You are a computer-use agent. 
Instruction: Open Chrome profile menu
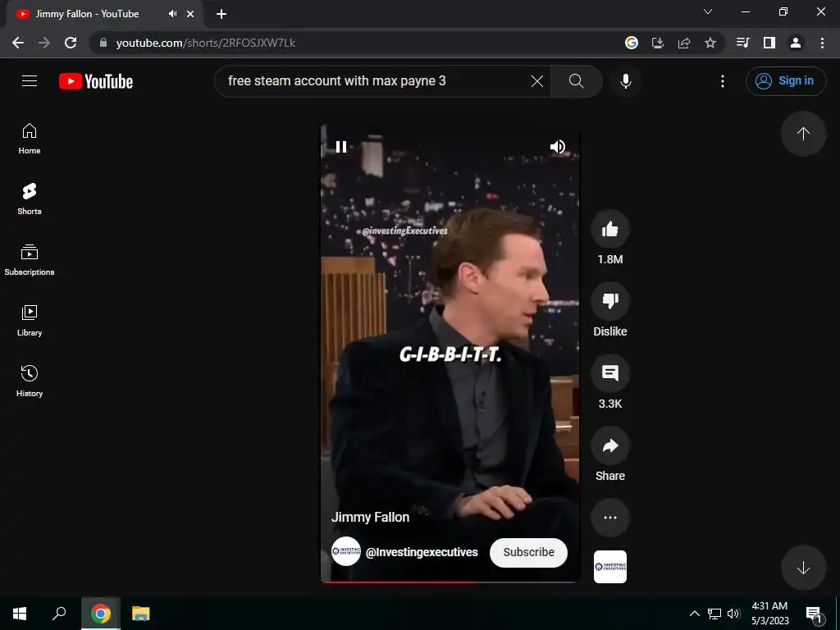click(796, 43)
